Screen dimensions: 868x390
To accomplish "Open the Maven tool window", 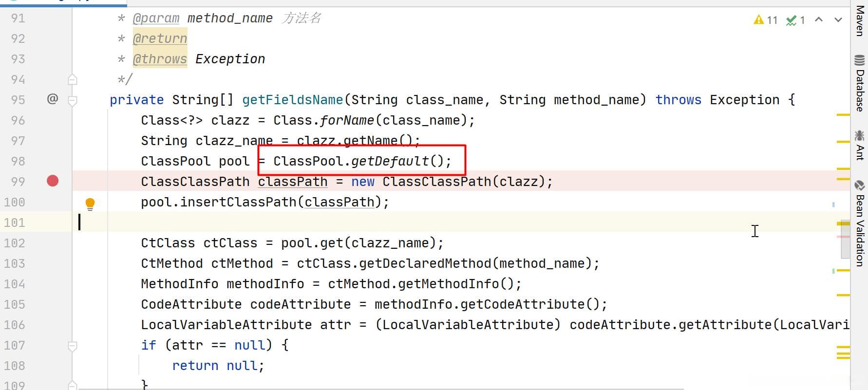I will 860,21.
